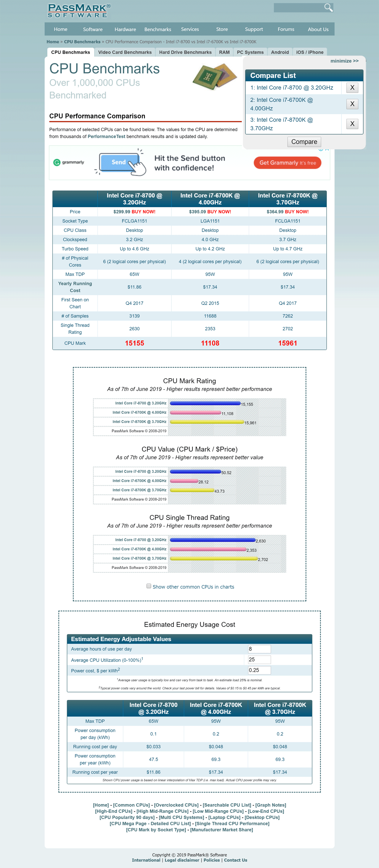Screen dimensions: 379x868
Task: Click i7-8700 blue CPU Mark bar
Action: click(x=205, y=403)
